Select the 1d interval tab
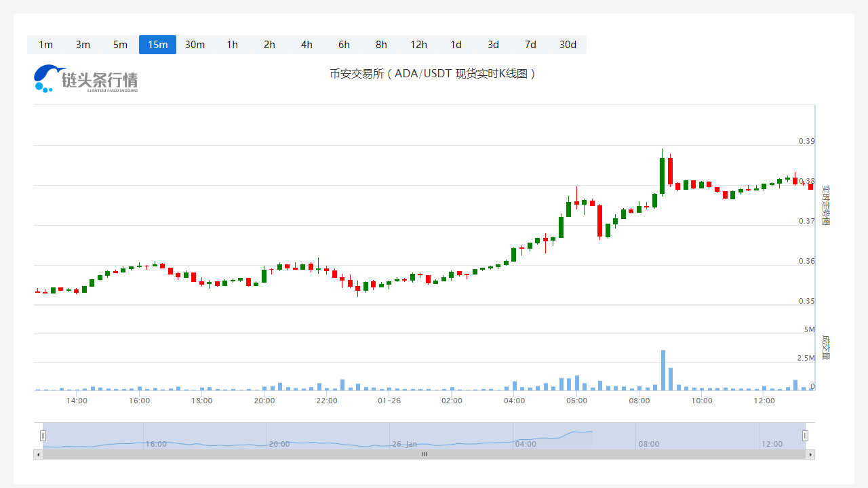The width and height of the screenshot is (868, 488). (x=456, y=45)
